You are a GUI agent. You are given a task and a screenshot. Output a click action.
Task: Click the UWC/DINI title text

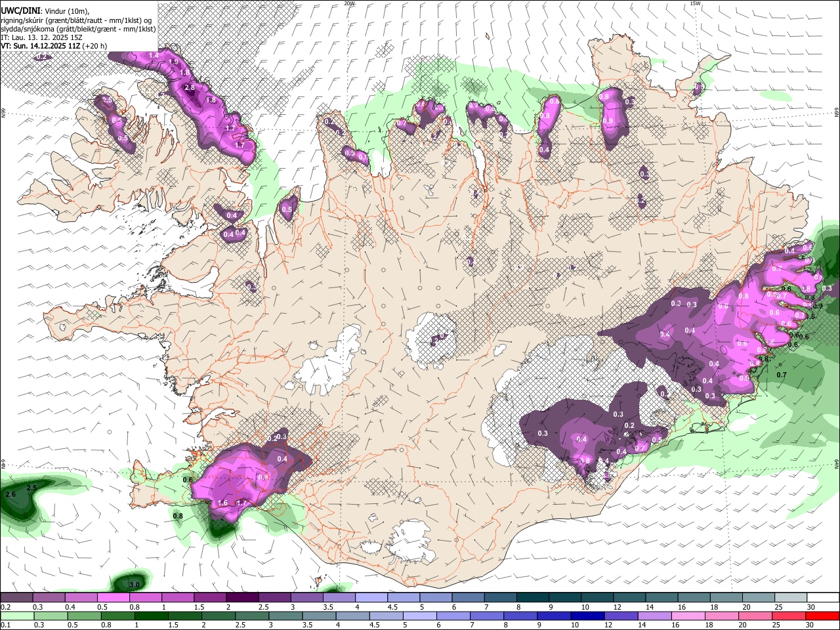(21, 10)
